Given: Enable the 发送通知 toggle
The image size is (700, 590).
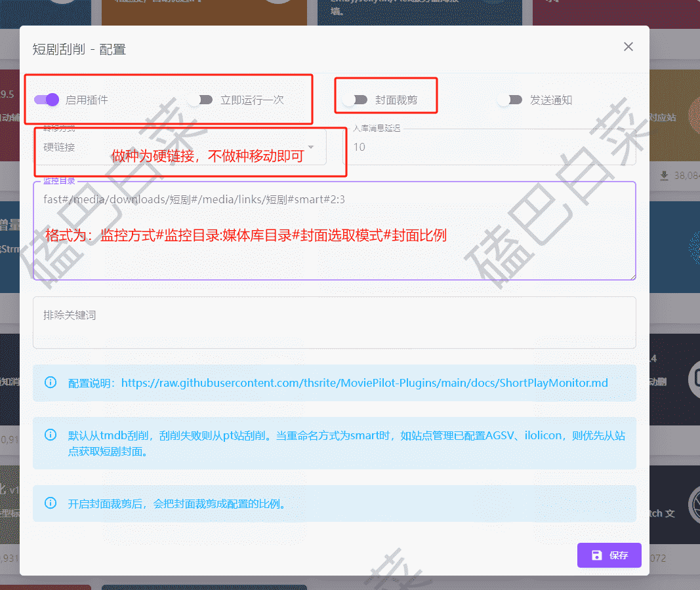Looking at the screenshot, I should tap(510, 100).
